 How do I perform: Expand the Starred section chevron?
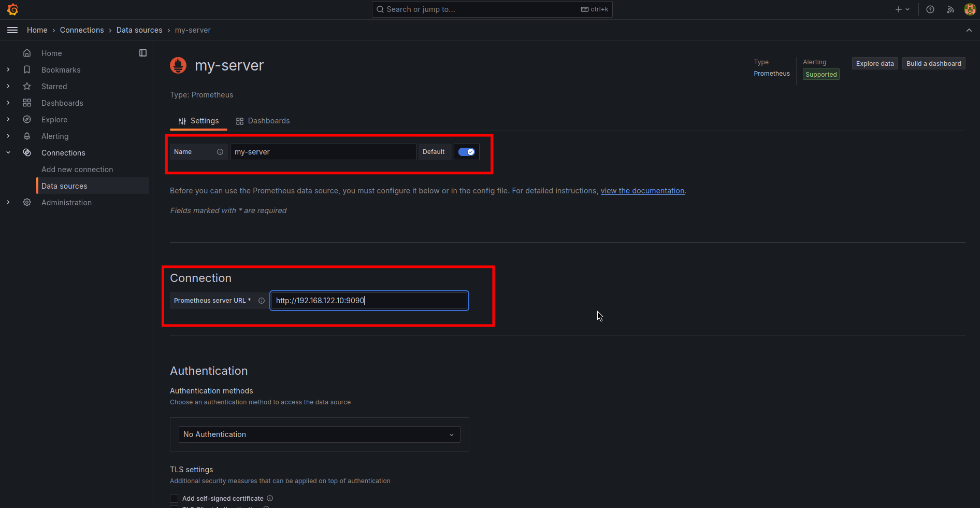8,86
